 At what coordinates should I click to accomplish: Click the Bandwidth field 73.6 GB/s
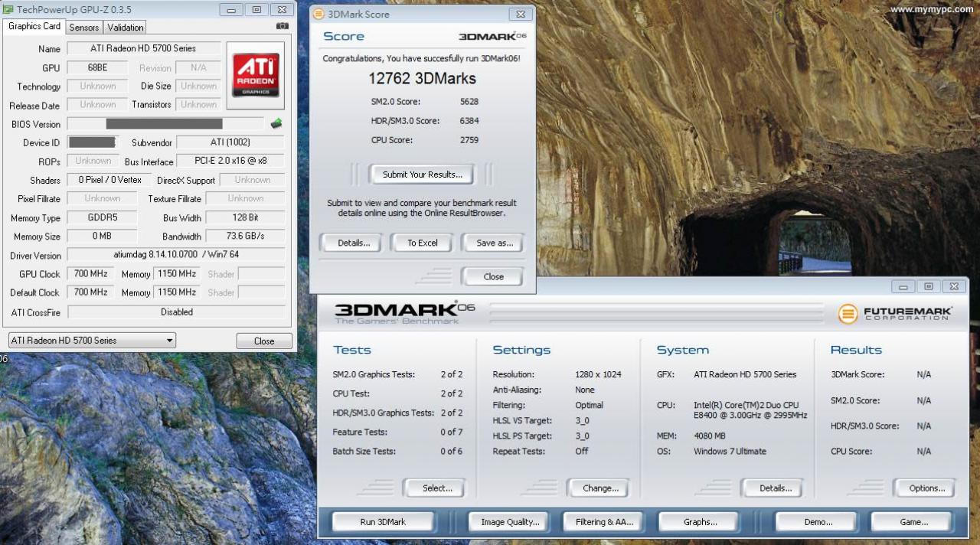(x=245, y=237)
